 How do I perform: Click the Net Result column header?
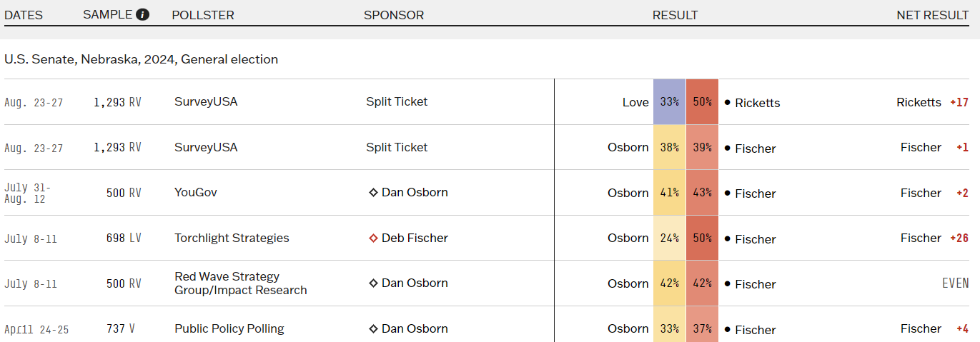coord(932,15)
